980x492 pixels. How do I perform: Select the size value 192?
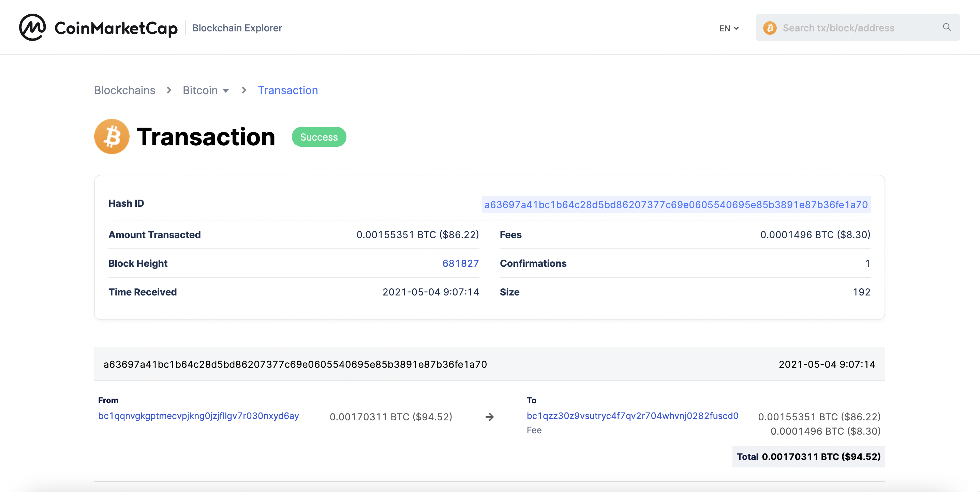click(x=861, y=292)
